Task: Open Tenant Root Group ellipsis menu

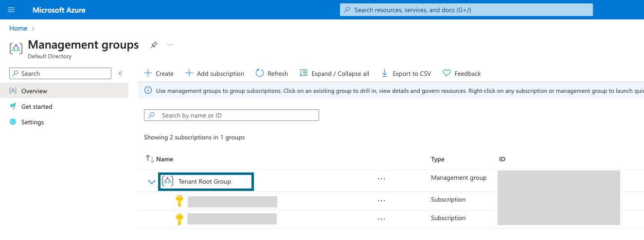Action: [381, 179]
